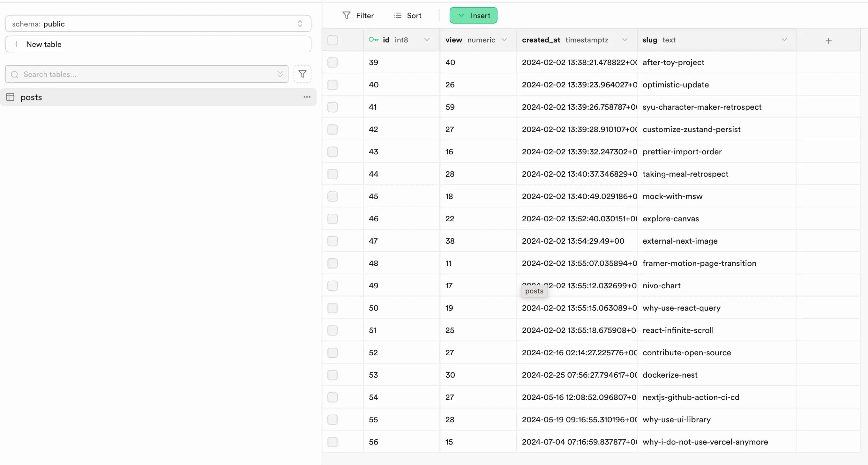Select the posts table in the sidebar
Image resolution: width=868 pixels, height=465 pixels.
tap(31, 97)
